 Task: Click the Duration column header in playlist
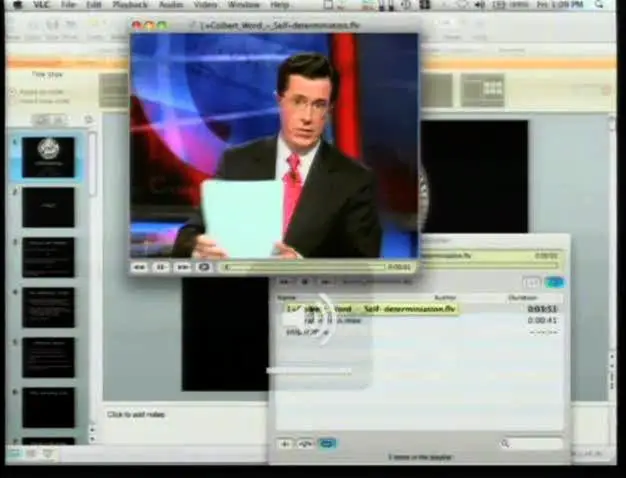[522, 298]
